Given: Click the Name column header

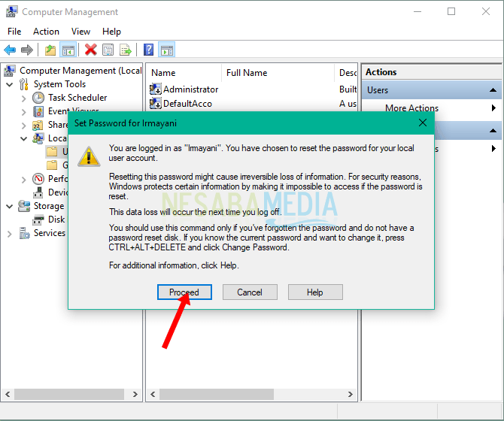Looking at the screenshot, I should pyautogui.click(x=185, y=73).
